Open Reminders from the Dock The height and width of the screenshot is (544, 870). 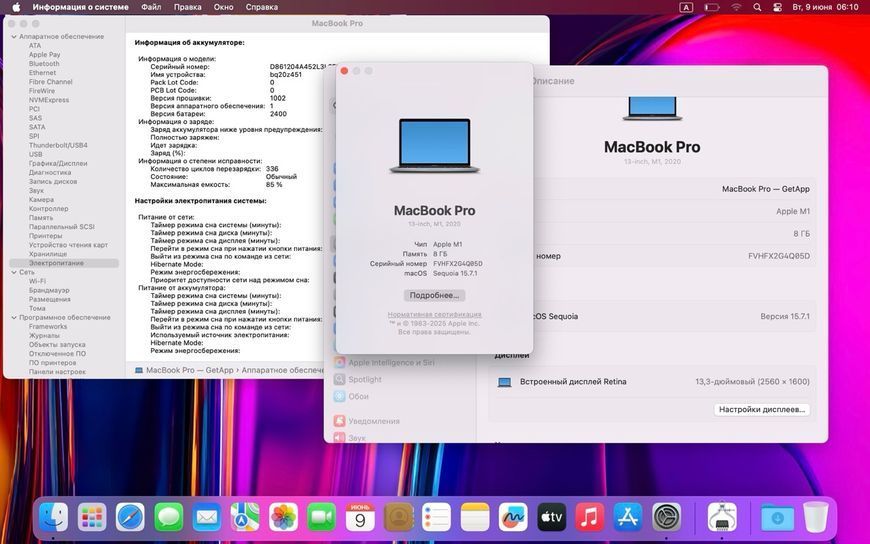(437, 517)
